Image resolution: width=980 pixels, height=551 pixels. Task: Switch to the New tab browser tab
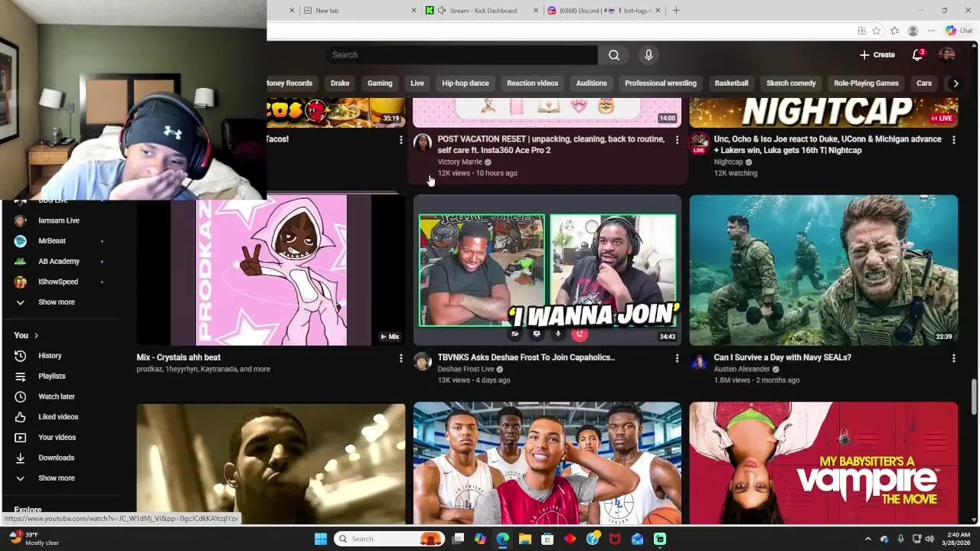360,11
